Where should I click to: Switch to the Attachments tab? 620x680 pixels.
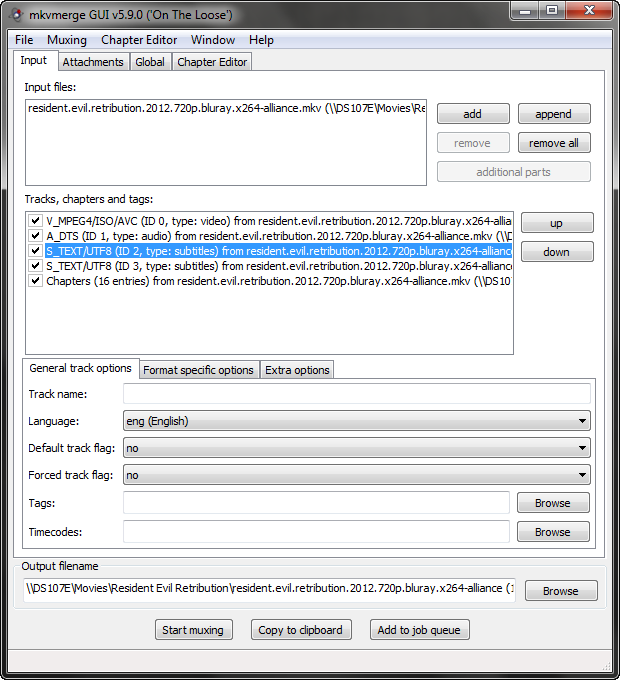click(x=93, y=62)
